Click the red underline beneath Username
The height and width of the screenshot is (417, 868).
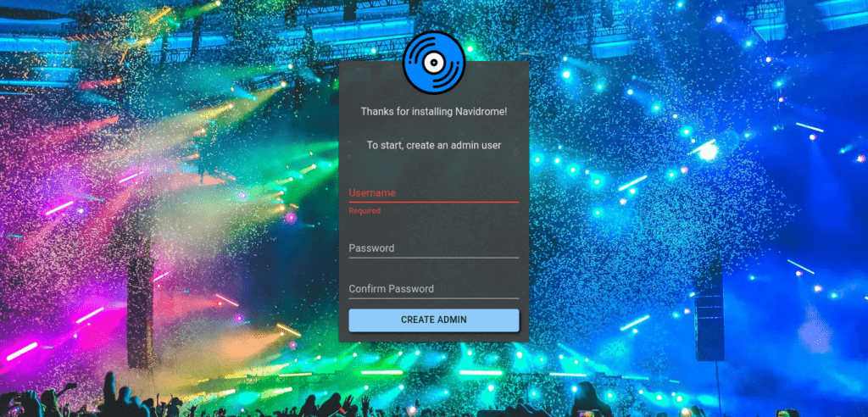click(433, 202)
